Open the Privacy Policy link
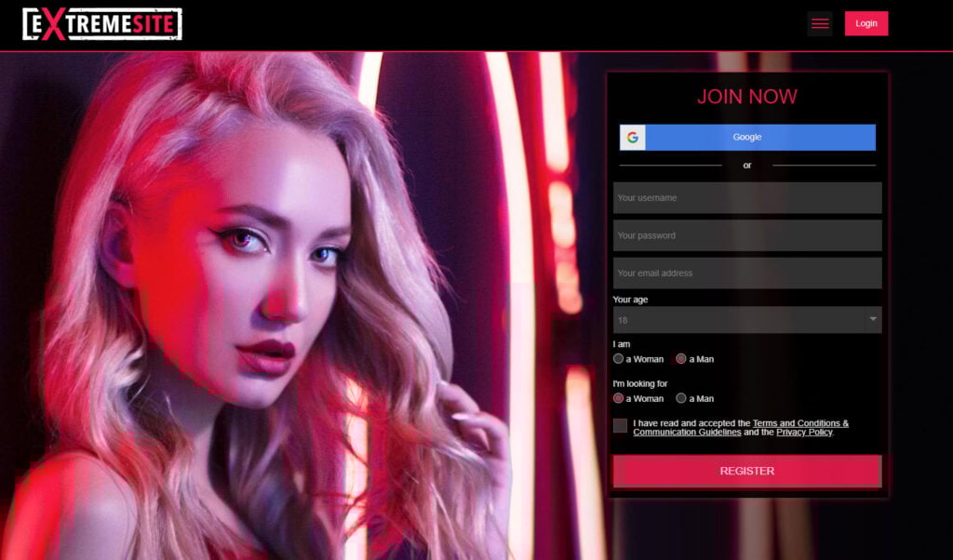The height and width of the screenshot is (560, 953). 804,433
